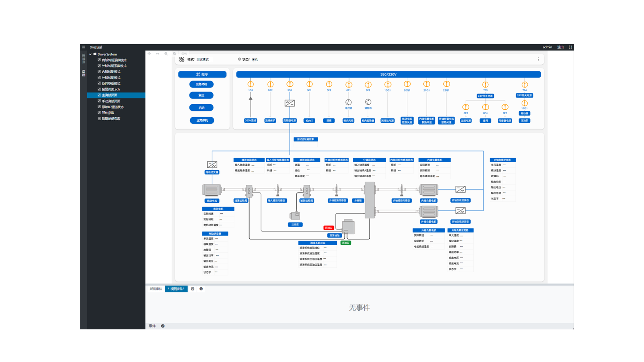Click the events info icon
The width and height of the screenshot is (644, 362).
tap(201, 289)
